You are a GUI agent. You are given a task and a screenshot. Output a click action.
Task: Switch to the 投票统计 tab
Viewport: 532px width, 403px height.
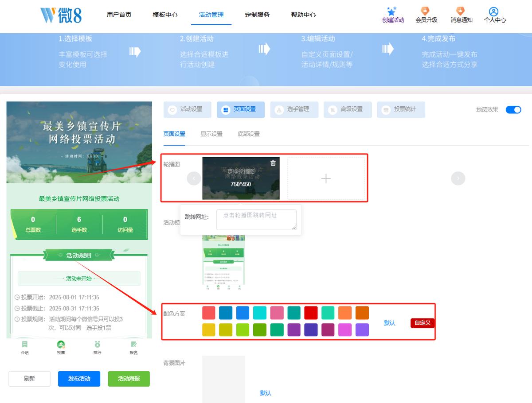coord(401,109)
